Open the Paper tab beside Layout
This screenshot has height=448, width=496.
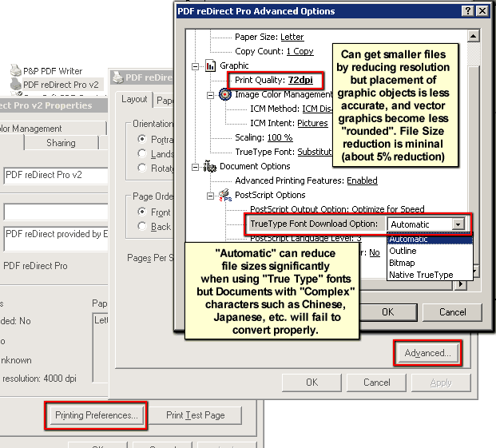[x=165, y=101]
